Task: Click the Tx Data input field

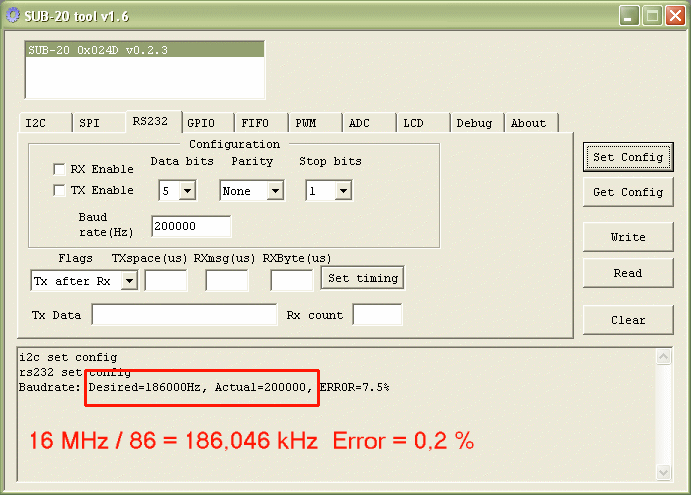Action: 184,314
